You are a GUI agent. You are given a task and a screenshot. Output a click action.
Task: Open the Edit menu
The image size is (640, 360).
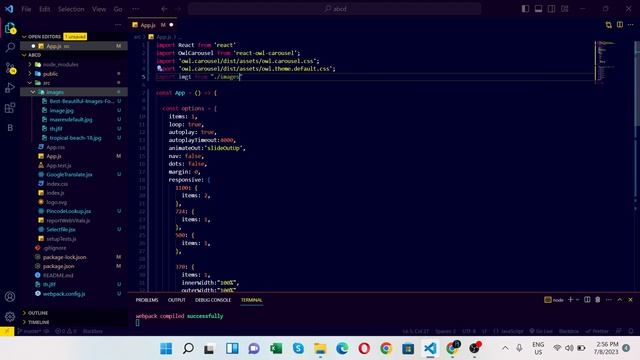coord(44,9)
